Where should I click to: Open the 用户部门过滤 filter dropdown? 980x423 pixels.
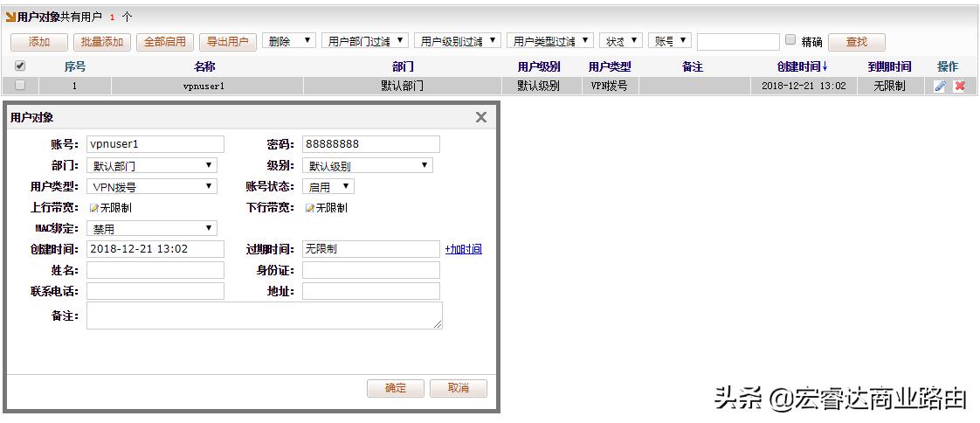coord(366,41)
